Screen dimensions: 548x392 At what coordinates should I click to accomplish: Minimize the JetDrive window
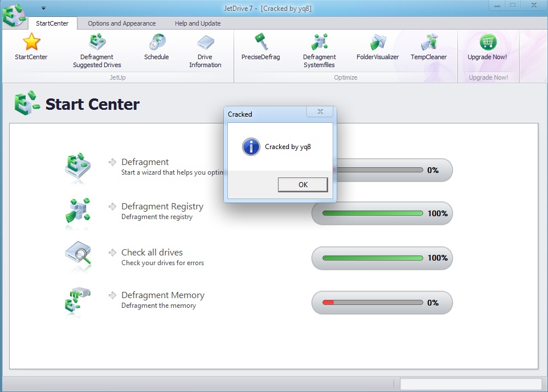coord(497,6)
